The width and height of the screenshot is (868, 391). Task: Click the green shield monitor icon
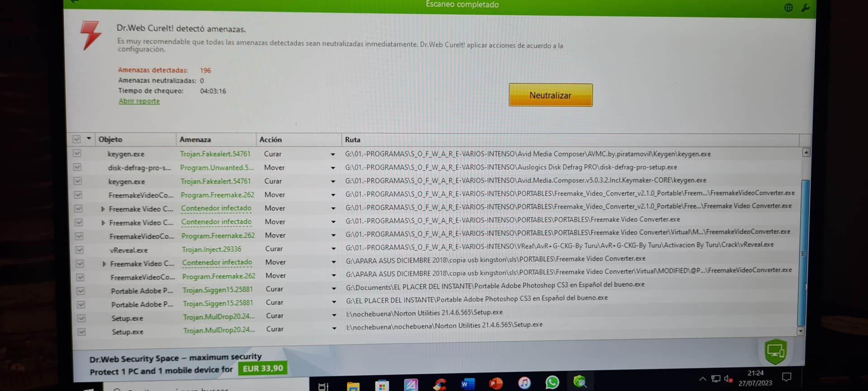coord(776,351)
